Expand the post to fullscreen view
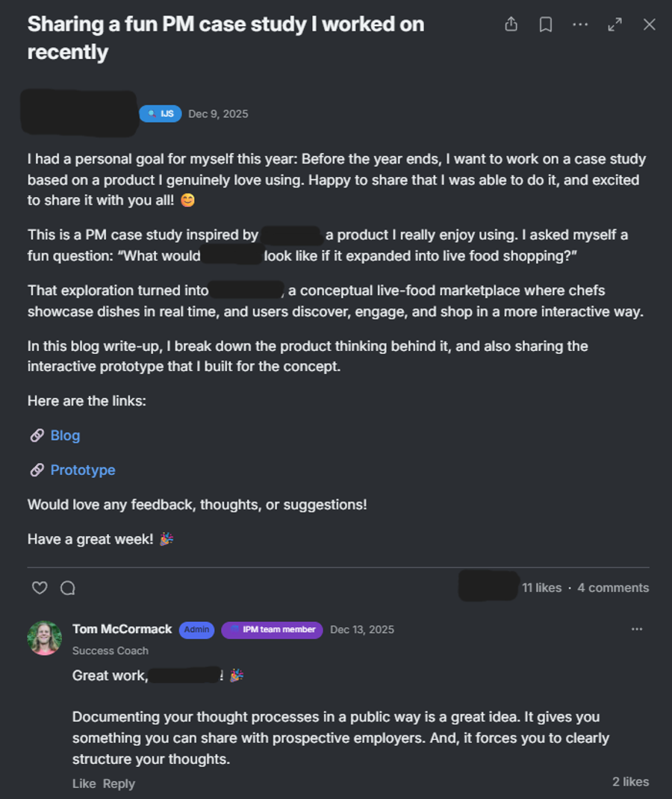The image size is (672, 799). [615, 24]
